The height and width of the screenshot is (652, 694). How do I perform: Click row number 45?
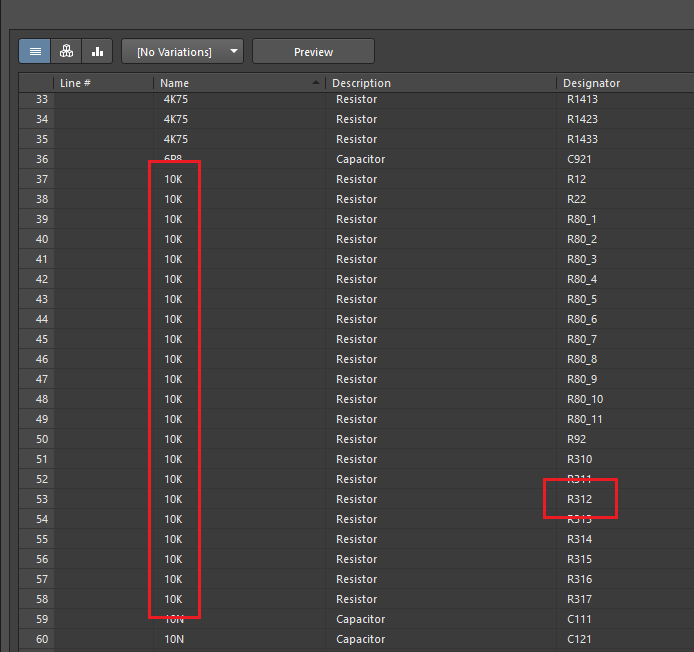[x=42, y=339]
